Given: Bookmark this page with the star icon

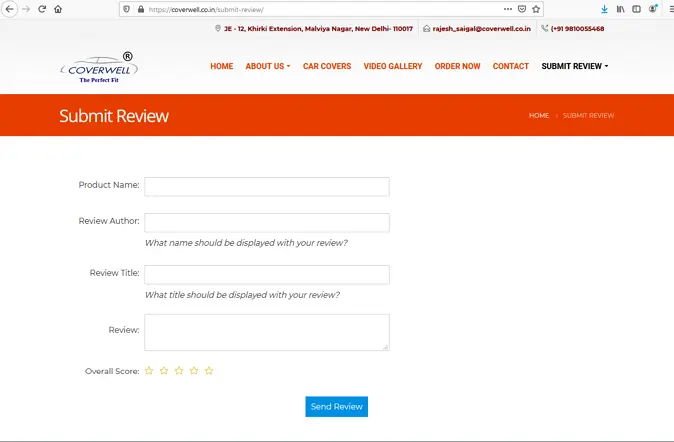Looking at the screenshot, I should click(537, 9).
